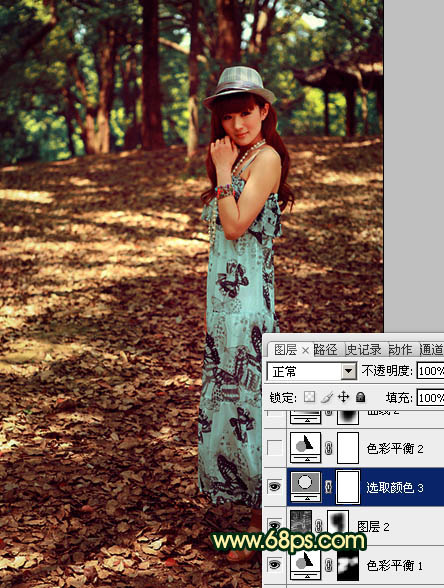Hide the 色彩平衡 1 layer
Image resolution: width=444 pixels, height=588 pixels.
click(x=274, y=564)
